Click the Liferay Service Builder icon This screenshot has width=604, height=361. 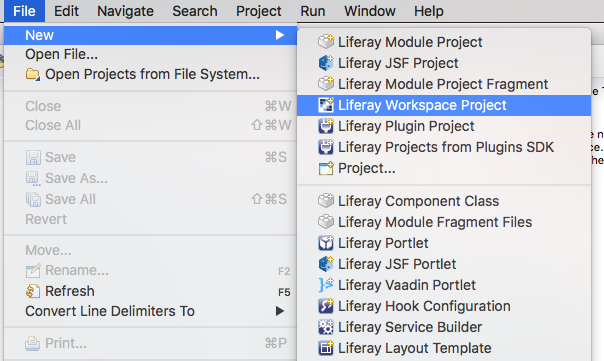pyautogui.click(x=326, y=327)
